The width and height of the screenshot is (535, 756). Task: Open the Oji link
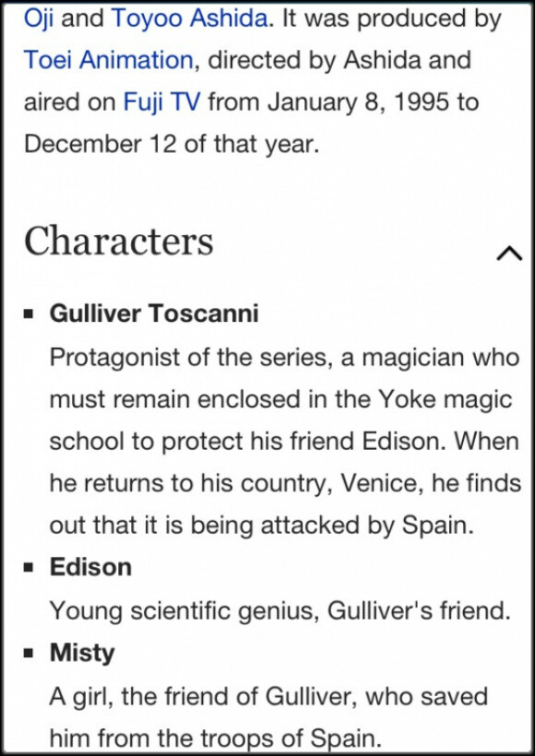click(39, 19)
